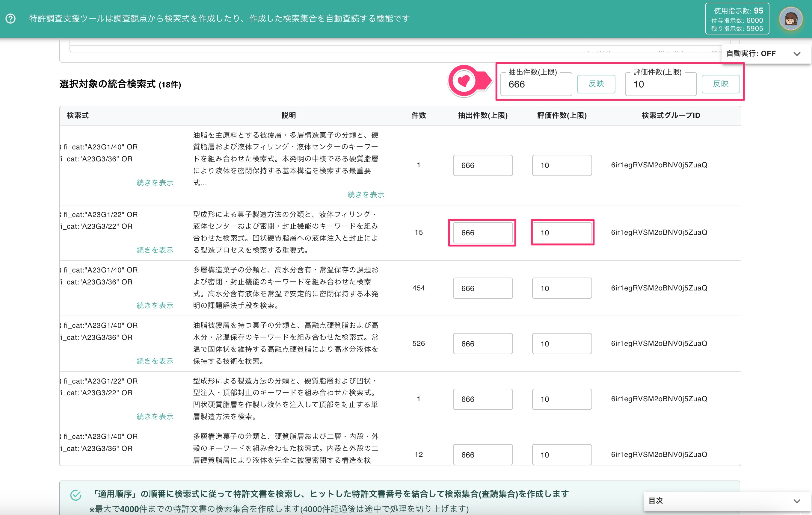
Task: Click 反映 button next to 評価件数
Action: [721, 84]
